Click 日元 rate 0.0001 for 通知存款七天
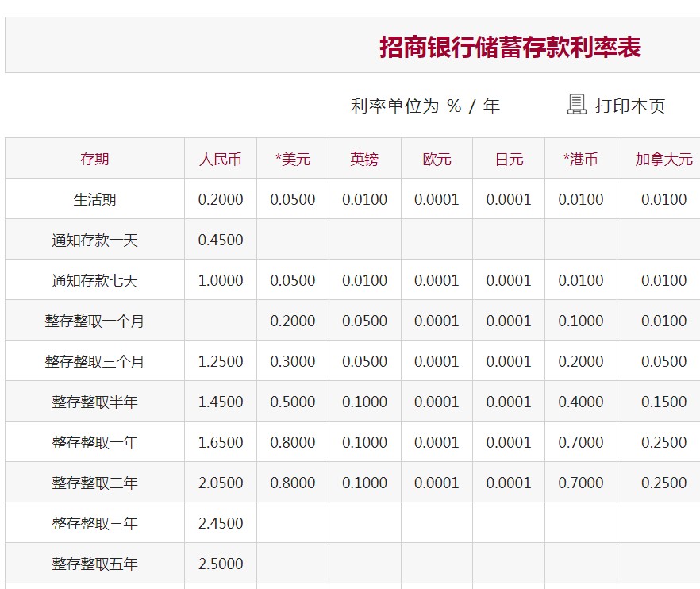The image size is (700, 589). click(509, 280)
